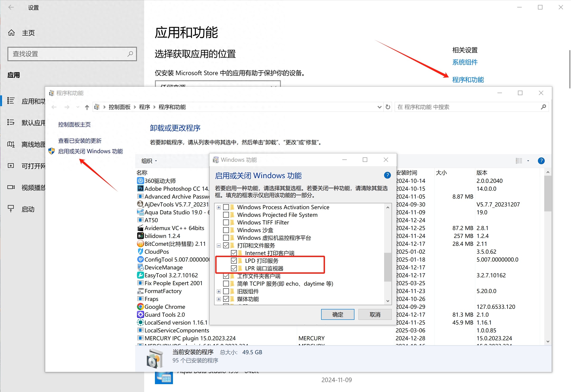Select the Avidemux VC++ 64bits program icon
The height and width of the screenshot is (392, 571).
pyautogui.click(x=140, y=228)
